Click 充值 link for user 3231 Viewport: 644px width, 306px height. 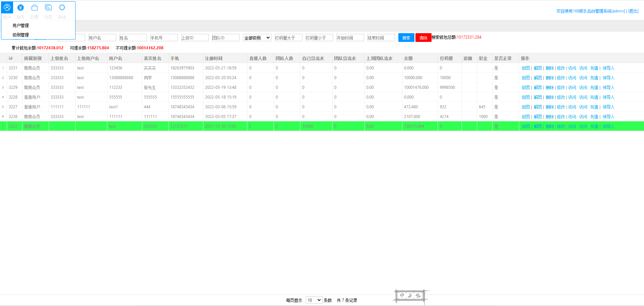[594, 68]
